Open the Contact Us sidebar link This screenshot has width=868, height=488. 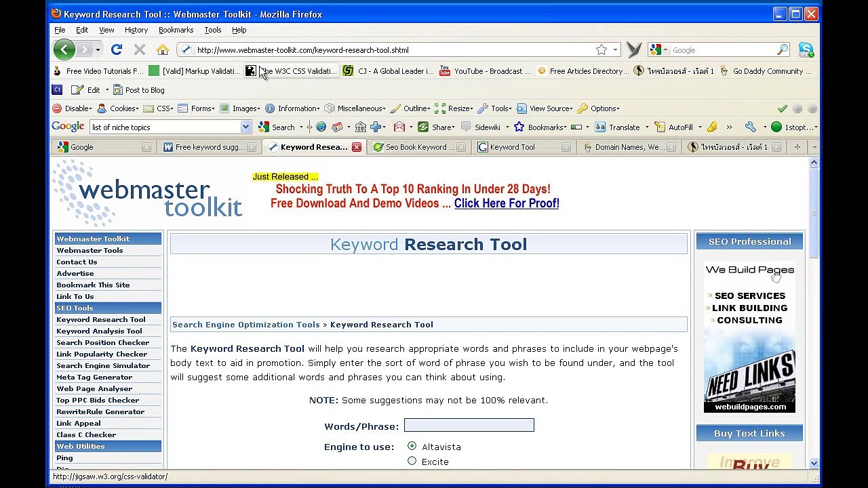coord(77,262)
